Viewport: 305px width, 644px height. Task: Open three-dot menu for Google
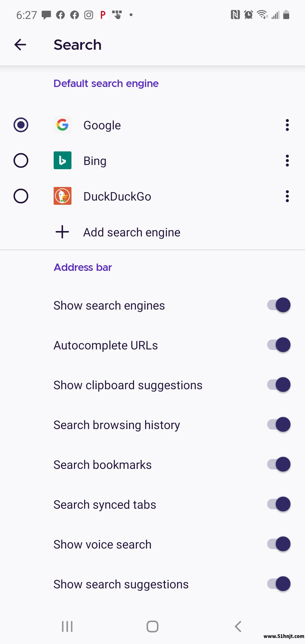pos(287,125)
